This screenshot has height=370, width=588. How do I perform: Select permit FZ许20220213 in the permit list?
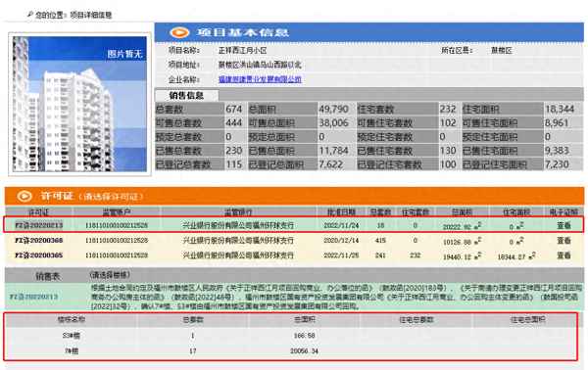38,225
